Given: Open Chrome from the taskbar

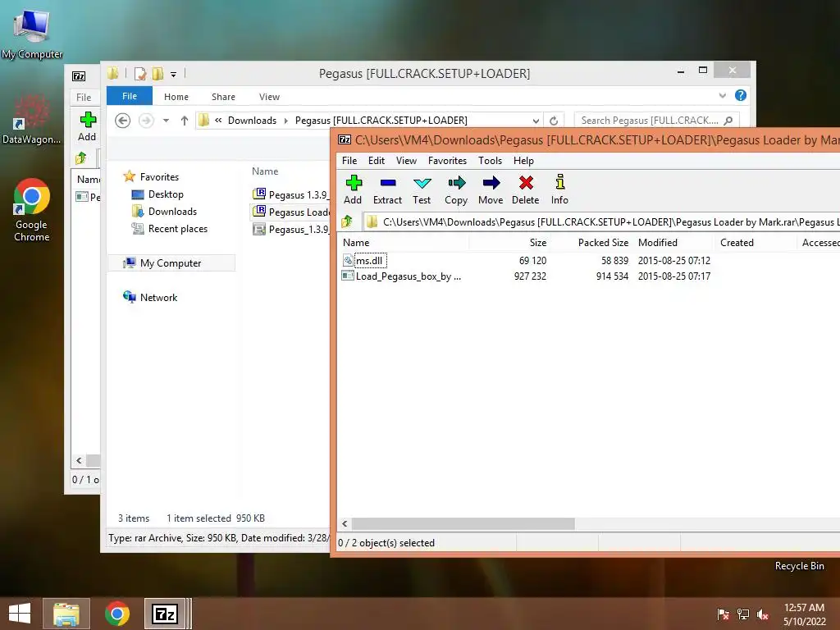Looking at the screenshot, I should [116, 614].
